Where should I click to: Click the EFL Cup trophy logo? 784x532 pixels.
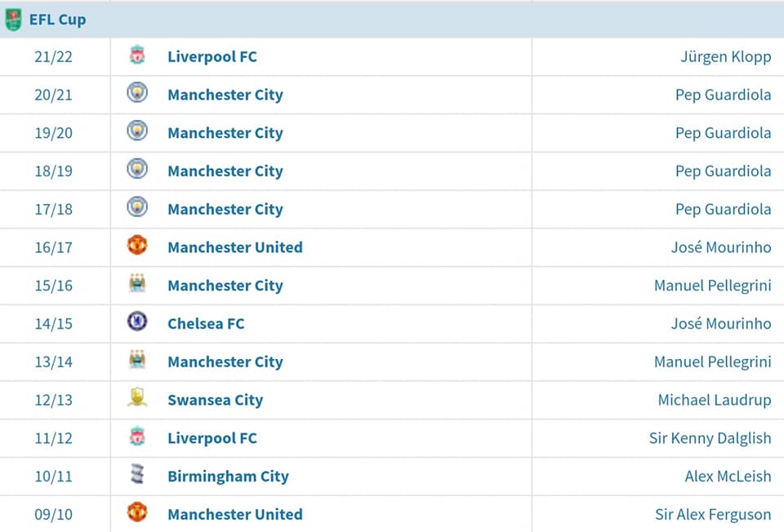pos(13,20)
